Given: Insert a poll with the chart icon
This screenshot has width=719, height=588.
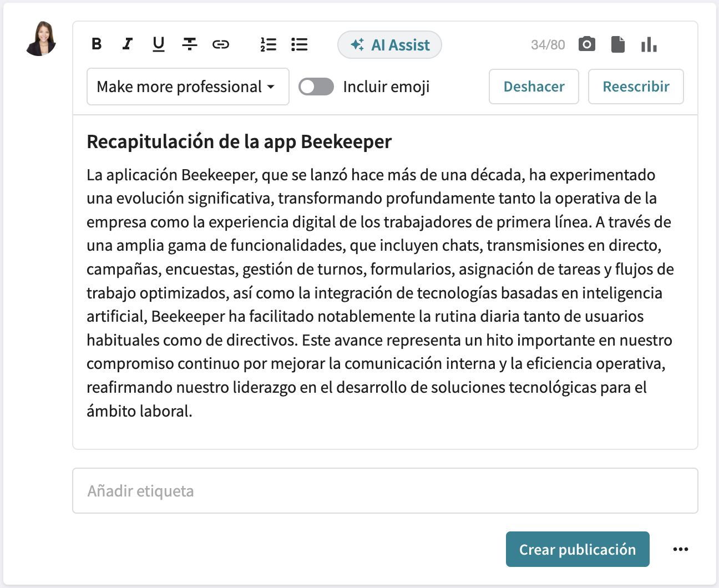Looking at the screenshot, I should [x=649, y=44].
